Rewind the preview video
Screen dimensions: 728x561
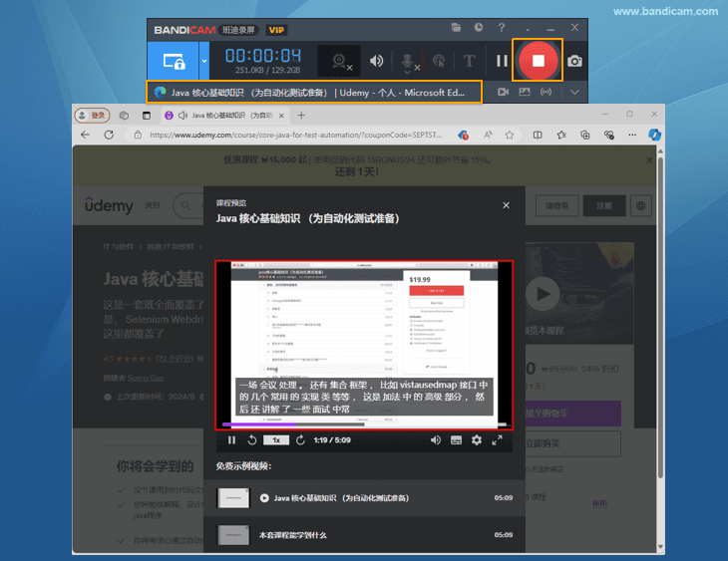(252, 439)
